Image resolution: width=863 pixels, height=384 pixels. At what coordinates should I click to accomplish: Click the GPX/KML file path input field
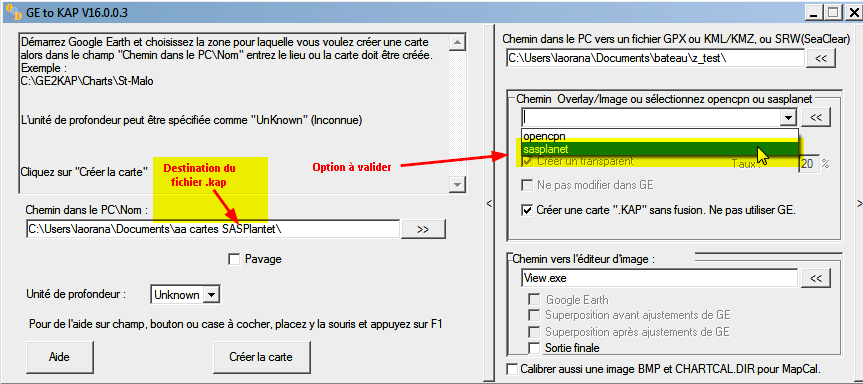pyautogui.click(x=655, y=58)
